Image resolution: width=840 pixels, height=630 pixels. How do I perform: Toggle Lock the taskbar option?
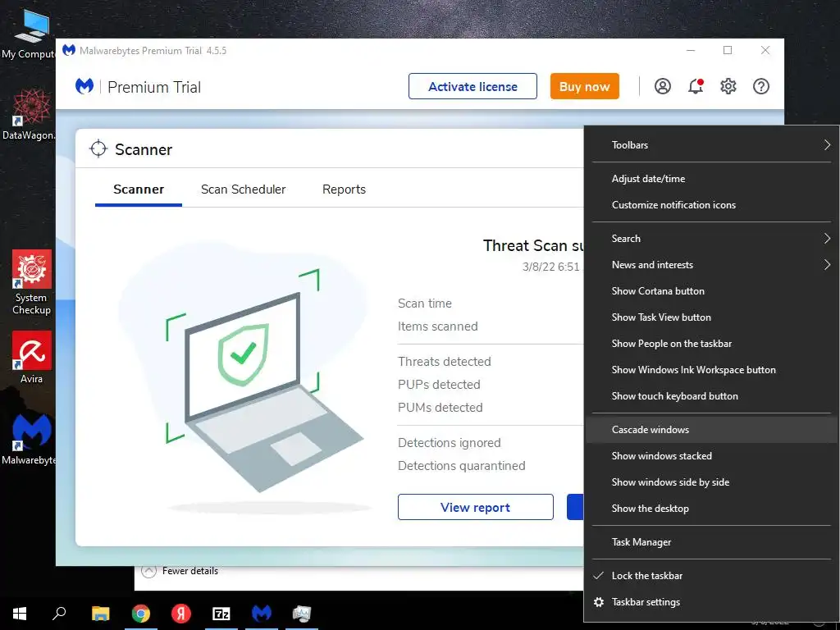(x=711, y=575)
